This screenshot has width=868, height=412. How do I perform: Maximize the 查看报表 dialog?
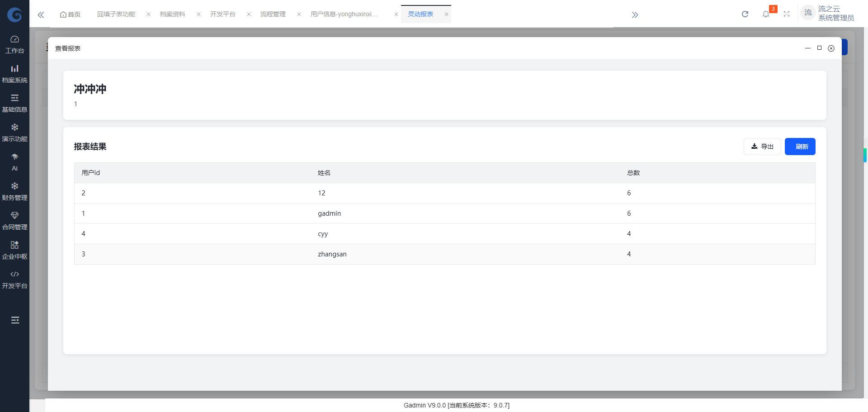819,48
